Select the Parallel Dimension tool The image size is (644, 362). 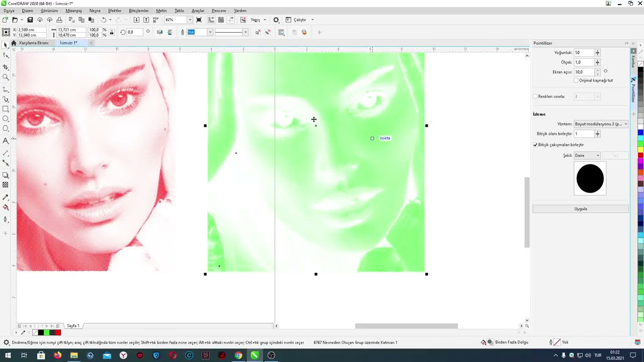click(6, 153)
